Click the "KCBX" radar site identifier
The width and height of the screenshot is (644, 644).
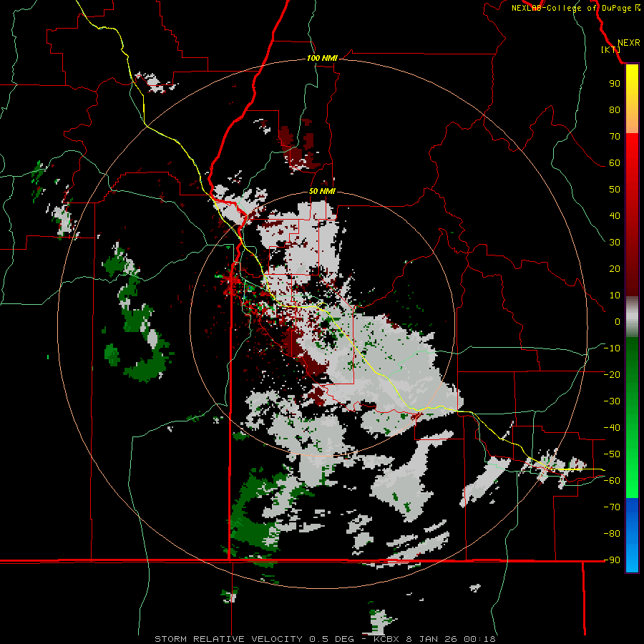pyautogui.click(x=386, y=639)
